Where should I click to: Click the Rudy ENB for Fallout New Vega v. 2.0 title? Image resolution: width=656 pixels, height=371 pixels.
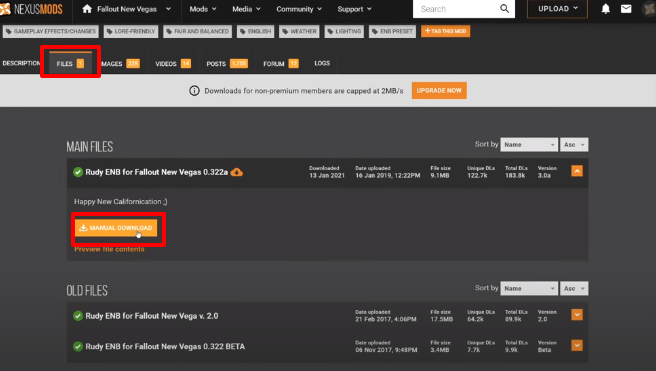click(x=152, y=316)
